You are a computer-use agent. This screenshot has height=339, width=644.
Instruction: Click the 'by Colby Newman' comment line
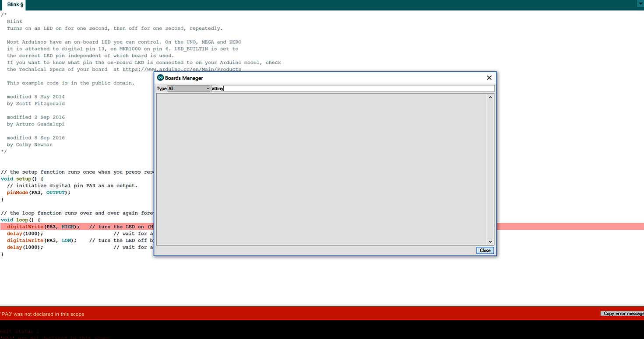pos(29,145)
